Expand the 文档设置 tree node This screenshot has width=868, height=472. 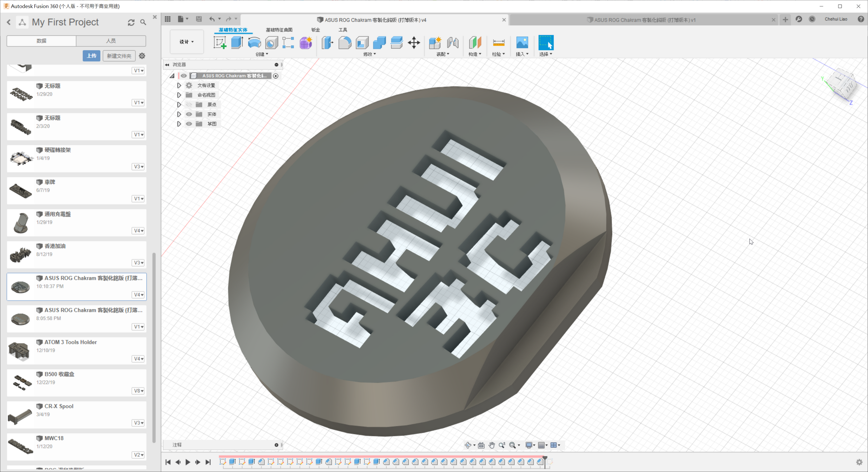coord(179,85)
